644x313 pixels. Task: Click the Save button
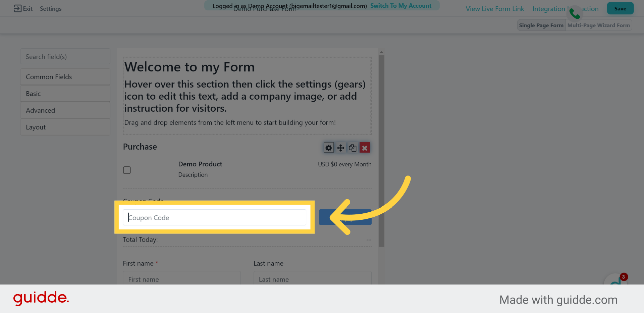[620, 8]
